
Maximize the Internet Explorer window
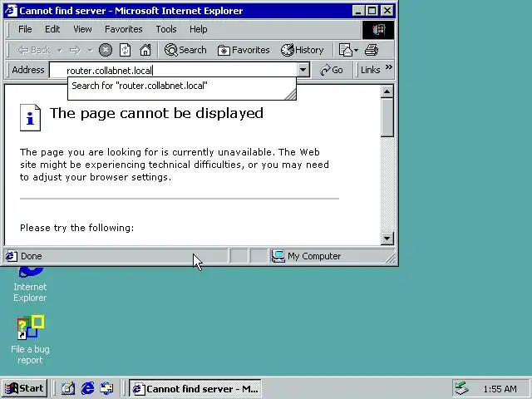point(372,11)
